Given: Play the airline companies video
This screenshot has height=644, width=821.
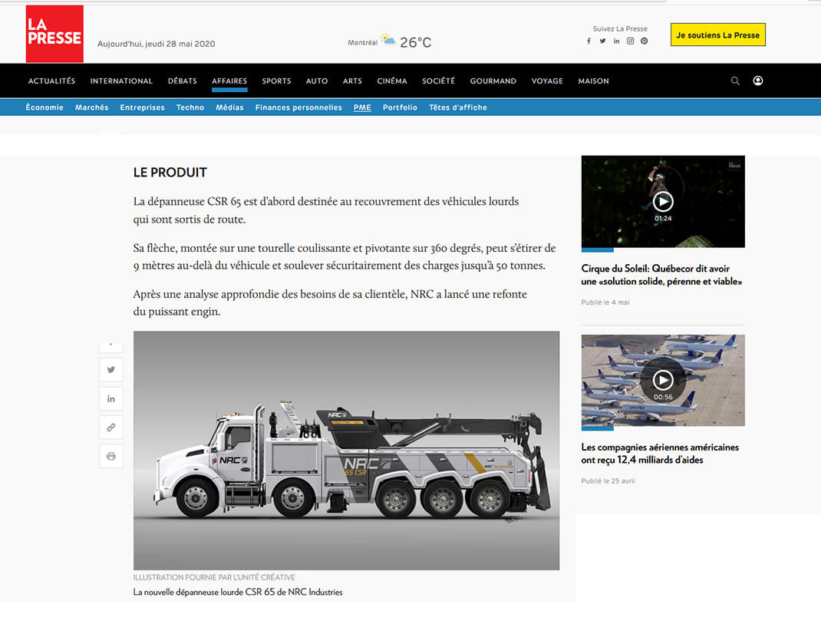Looking at the screenshot, I should (663, 380).
